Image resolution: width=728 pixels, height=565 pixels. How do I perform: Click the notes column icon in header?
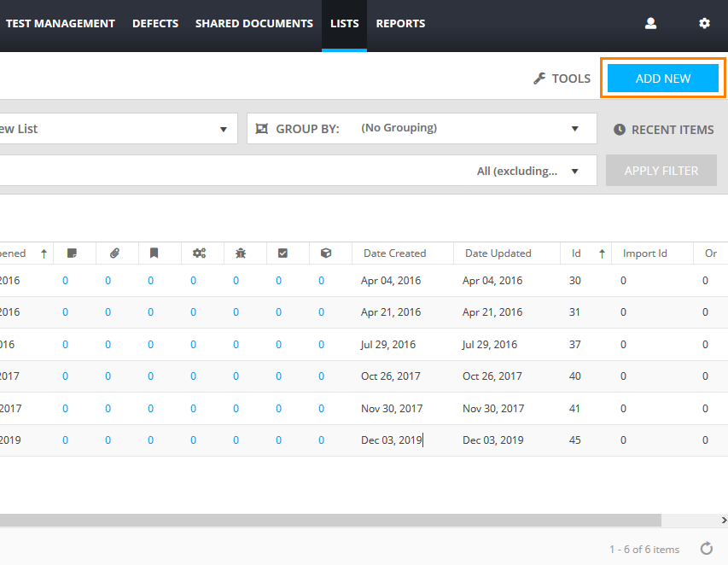pos(72,253)
